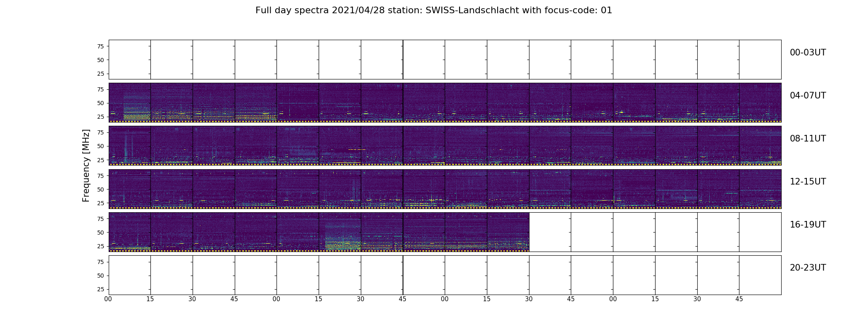Screen dimensions: 868x331
Task: Open the 08-11UT spectrogram panel
Action: click(x=445, y=146)
